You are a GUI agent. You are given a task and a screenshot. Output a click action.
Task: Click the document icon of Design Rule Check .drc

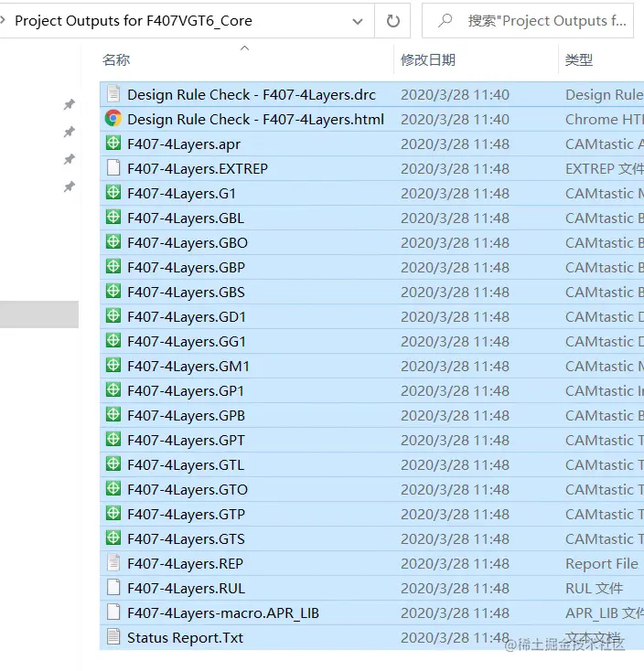tap(113, 94)
